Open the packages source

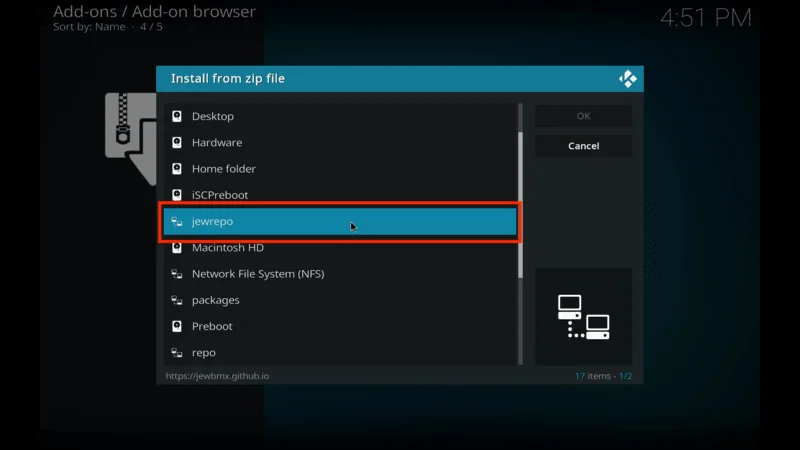click(340, 300)
